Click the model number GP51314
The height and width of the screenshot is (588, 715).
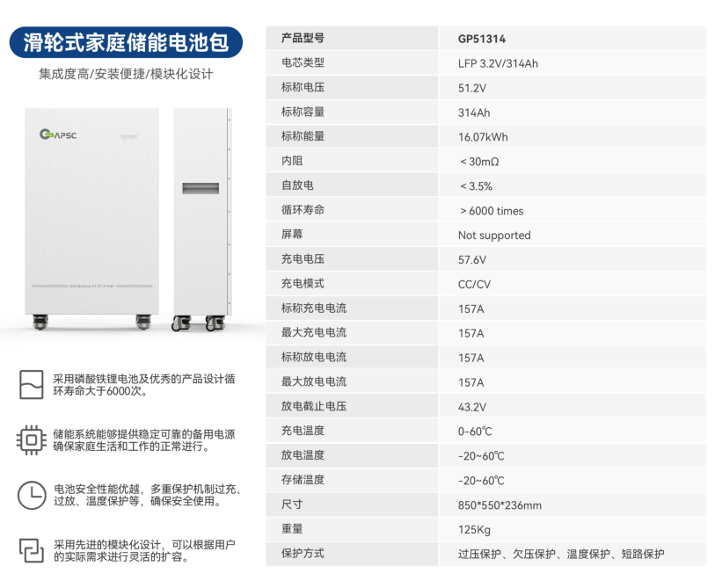(481, 40)
